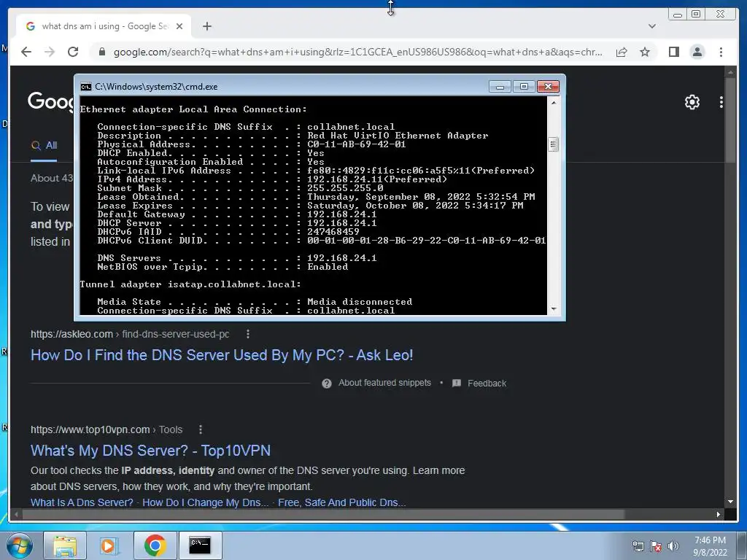
Task: Open 'Free, Safe And Public Dns' sublink
Action: (341, 502)
